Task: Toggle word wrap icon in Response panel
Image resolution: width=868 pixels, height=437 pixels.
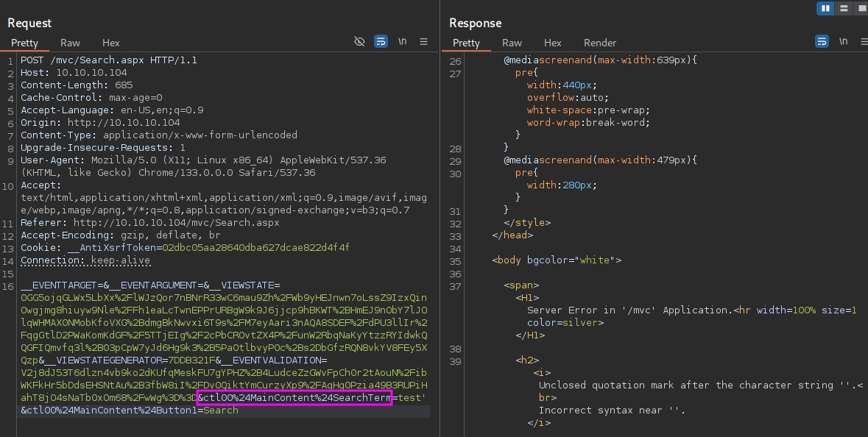Action: click(822, 41)
